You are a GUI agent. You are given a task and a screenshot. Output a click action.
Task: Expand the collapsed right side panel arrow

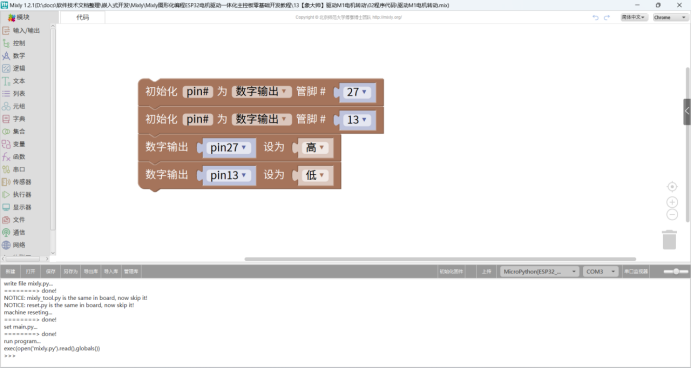click(687, 112)
